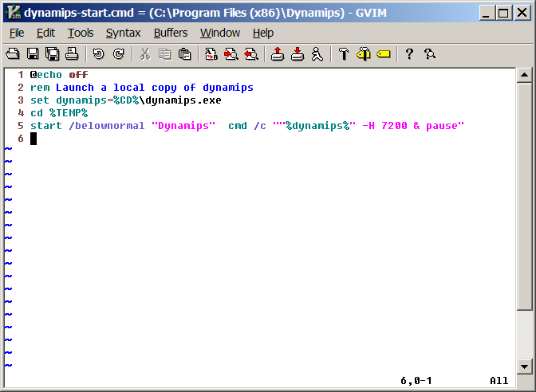This screenshot has height=392, width=536.
Task: Click the vertical scrollbar thumb
Action: tap(524, 196)
